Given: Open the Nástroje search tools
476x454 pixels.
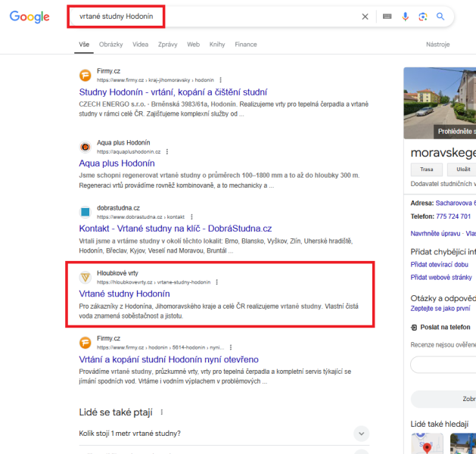Looking at the screenshot, I should (x=437, y=45).
